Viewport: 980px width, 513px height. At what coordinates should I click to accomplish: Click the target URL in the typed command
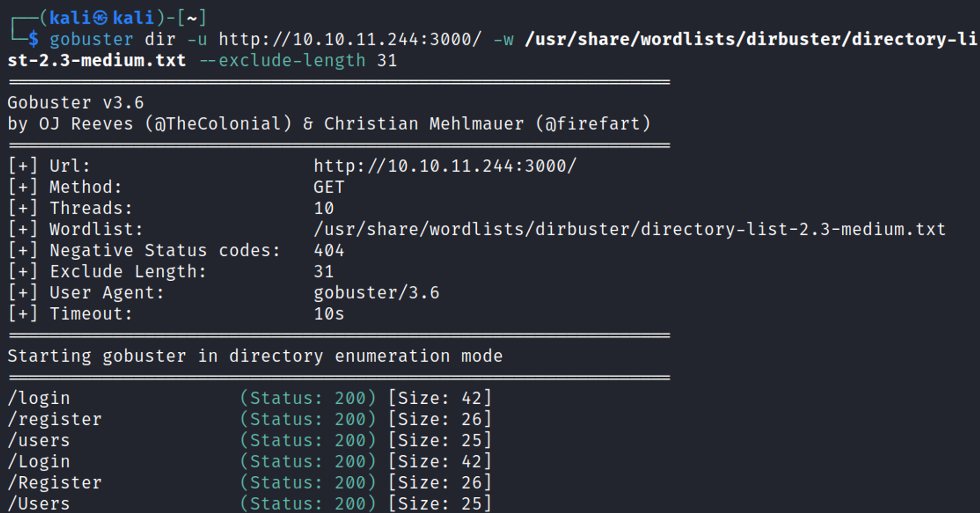[x=350, y=39]
